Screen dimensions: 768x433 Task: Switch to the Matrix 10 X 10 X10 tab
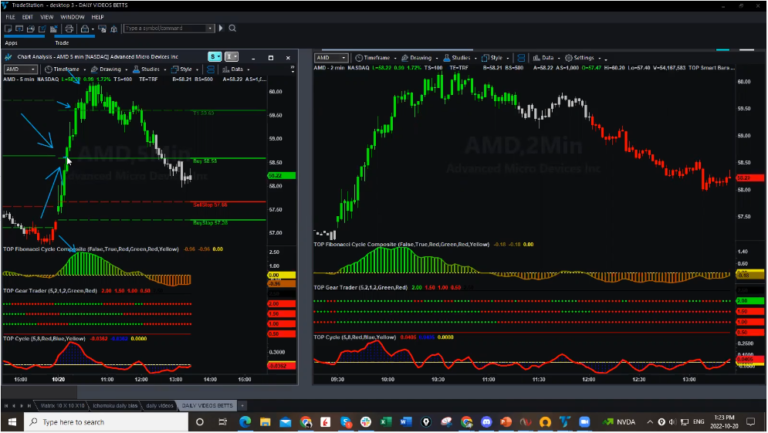tap(62, 406)
